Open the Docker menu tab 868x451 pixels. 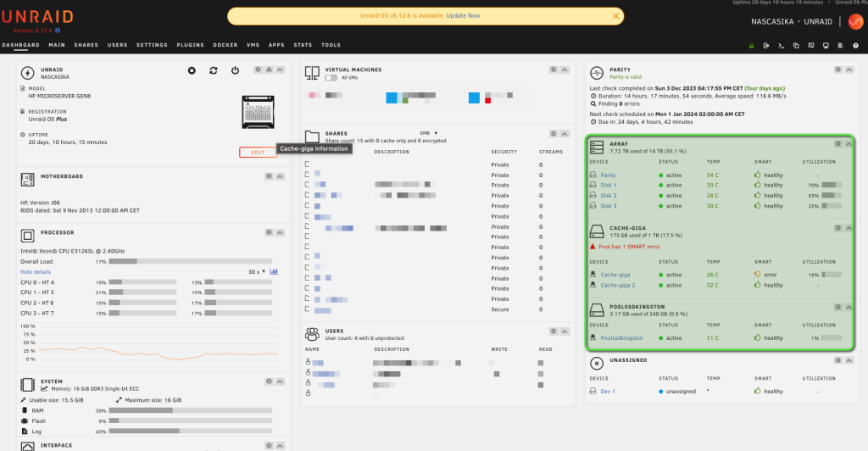[x=225, y=45]
